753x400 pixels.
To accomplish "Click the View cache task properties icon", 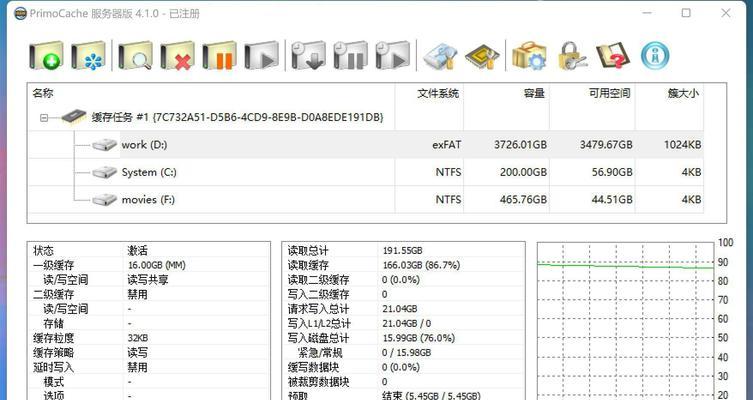I will 135,56.
